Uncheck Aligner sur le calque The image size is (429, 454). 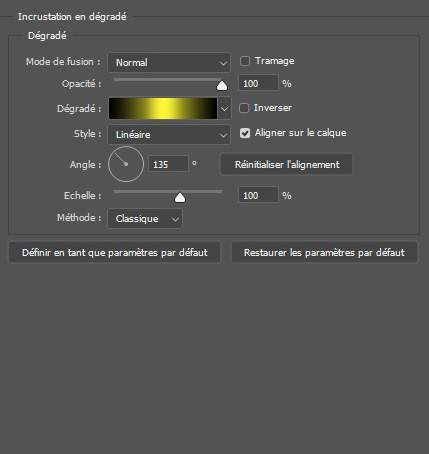tap(245, 133)
